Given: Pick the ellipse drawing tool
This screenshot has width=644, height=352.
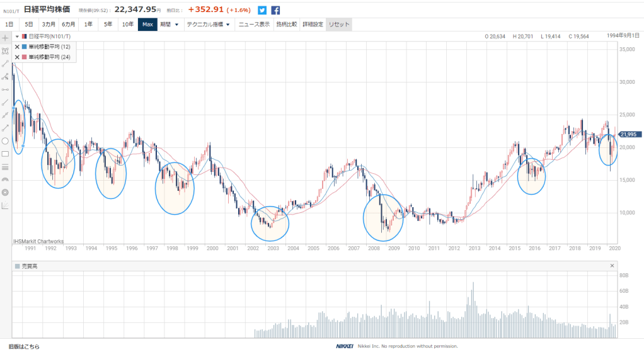Looking at the screenshot, I should [5, 140].
